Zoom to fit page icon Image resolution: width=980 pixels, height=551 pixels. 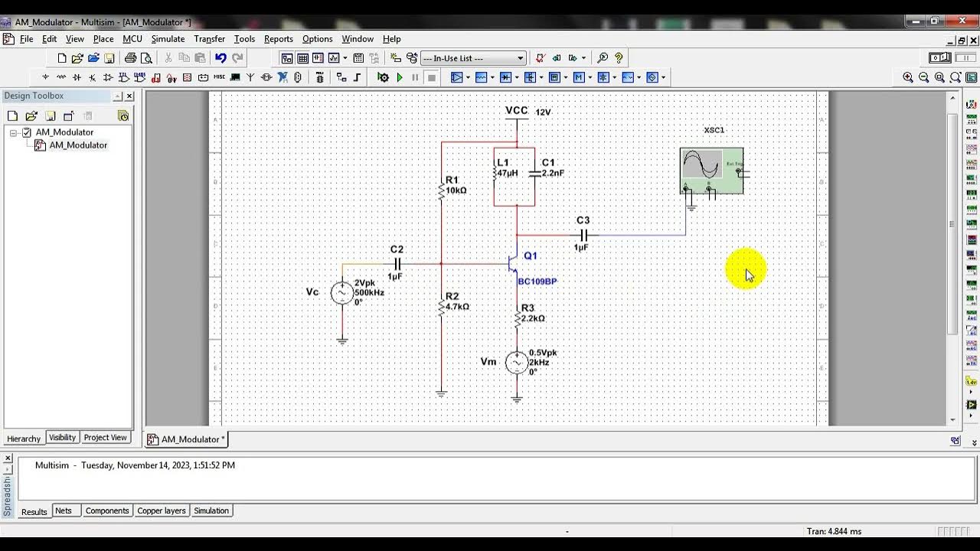955,77
